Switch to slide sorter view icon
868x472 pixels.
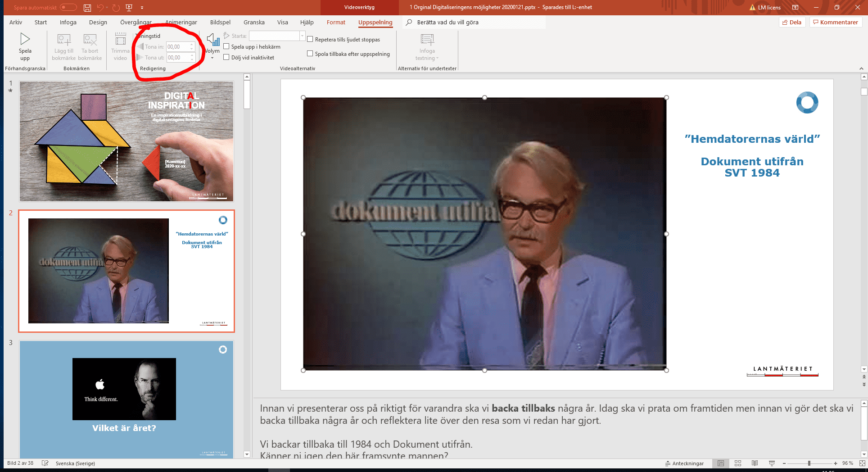tap(738, 463)
